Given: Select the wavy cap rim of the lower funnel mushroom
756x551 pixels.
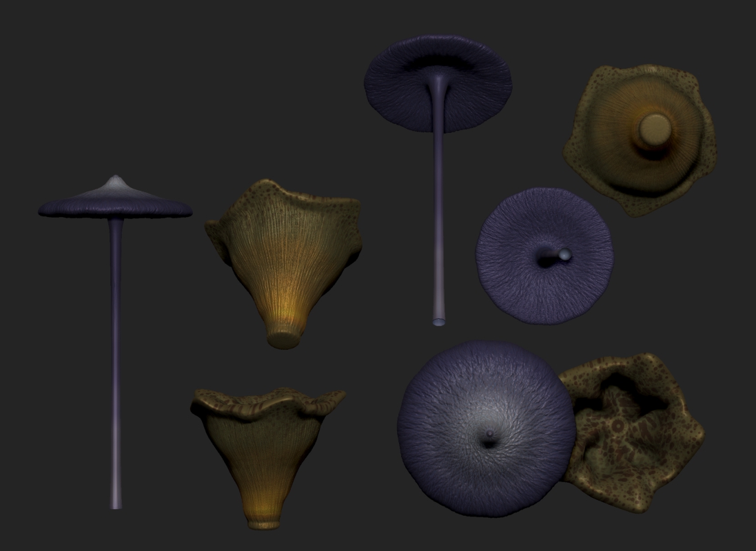Looking at the screenshot, I should pos(267,402).
